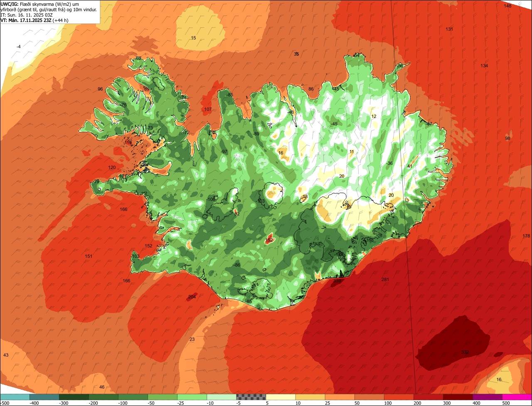Click the '-4' value on the map
Image resolution: width=532 pixels, height=406 pixels.
coord(18,46)
